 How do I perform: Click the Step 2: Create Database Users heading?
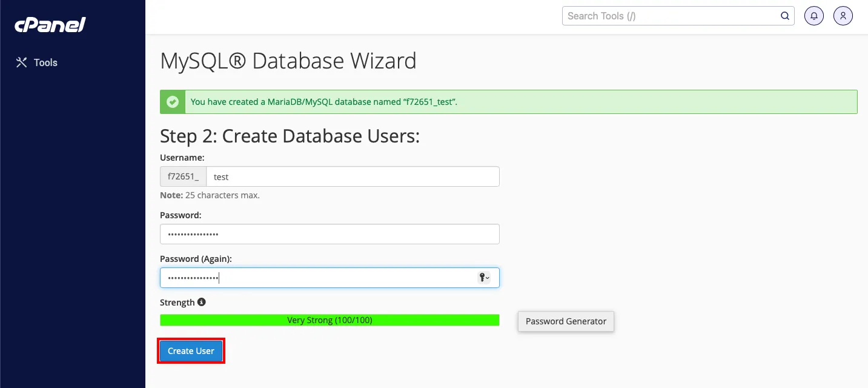click(290, 136)
